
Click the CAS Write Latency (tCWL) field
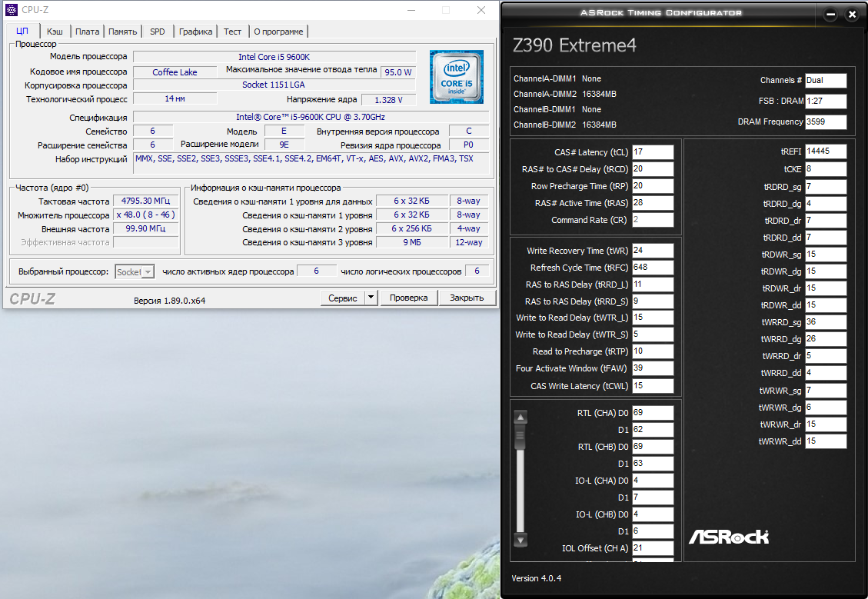653,386
